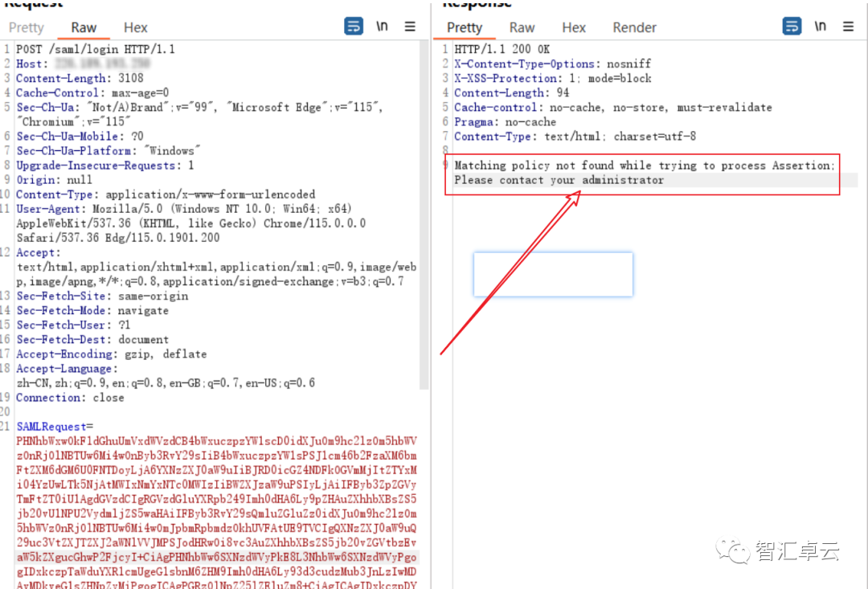Viewport: 868px width, 589px height.
Task: Switch Response view to Raw tab
Action: 522,27
